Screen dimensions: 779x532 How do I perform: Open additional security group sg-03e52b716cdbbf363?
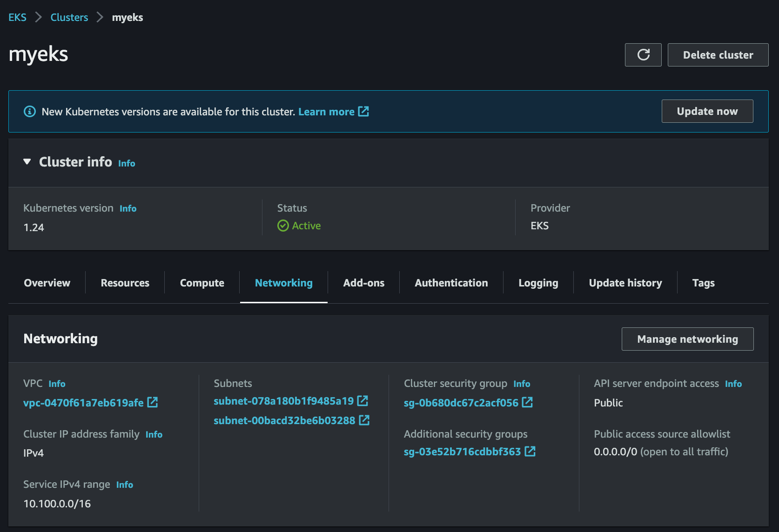coord(462,452)
